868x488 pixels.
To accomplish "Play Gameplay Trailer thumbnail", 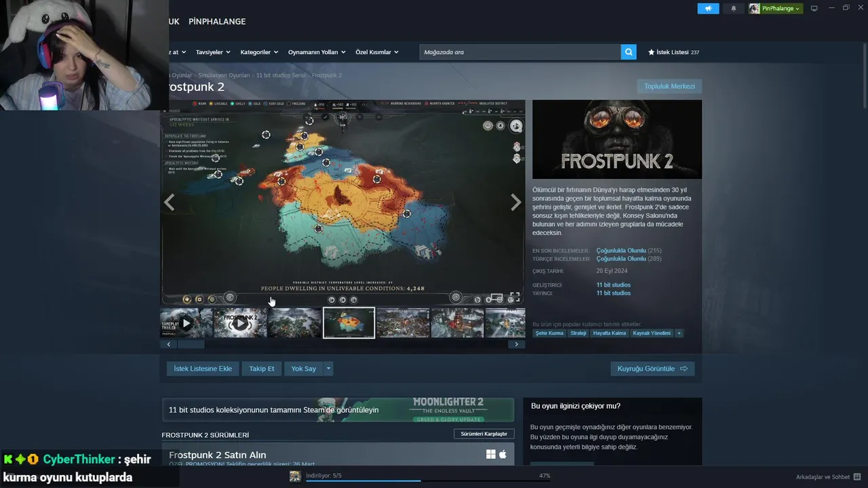I will coord(186,323).
